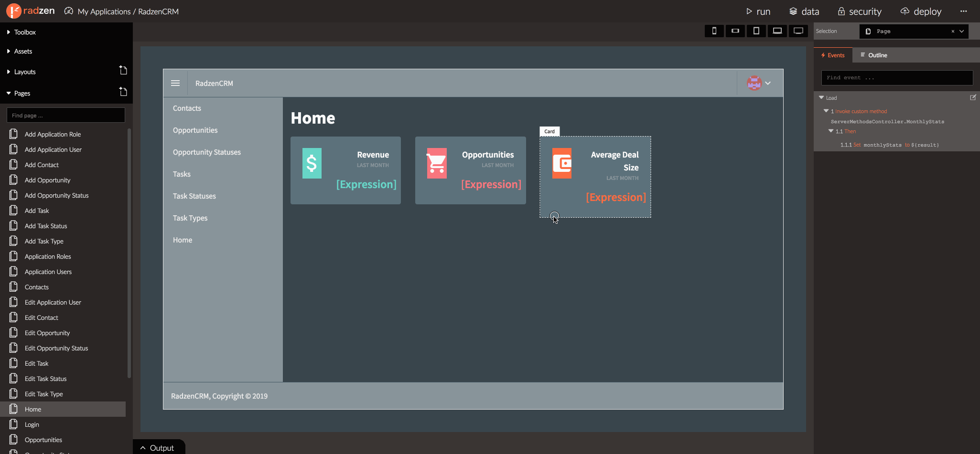Clear the Page selection
Screen dimensions: 980x454
953,32
